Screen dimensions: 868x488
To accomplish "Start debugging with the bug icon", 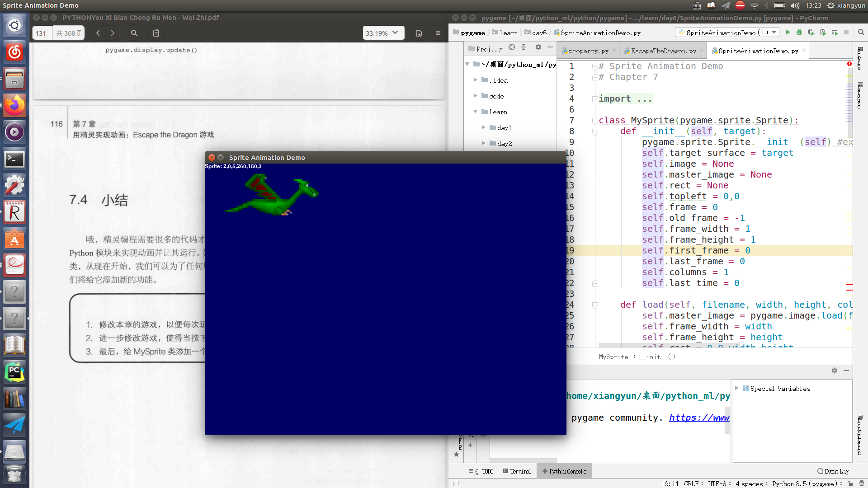I will [799, 33].
